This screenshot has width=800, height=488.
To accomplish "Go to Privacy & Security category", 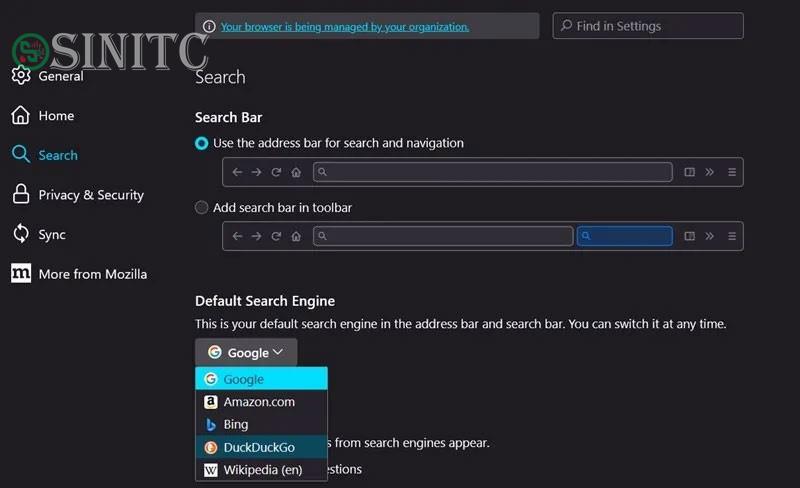I will [x=91, y=195].
